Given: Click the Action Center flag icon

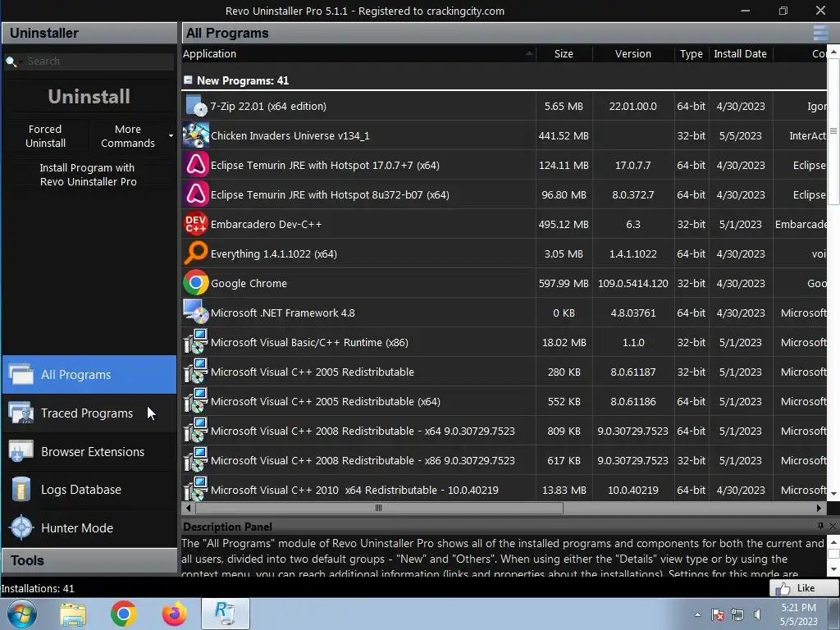Looking at the screenshot, I should click(x=718, y=614).
